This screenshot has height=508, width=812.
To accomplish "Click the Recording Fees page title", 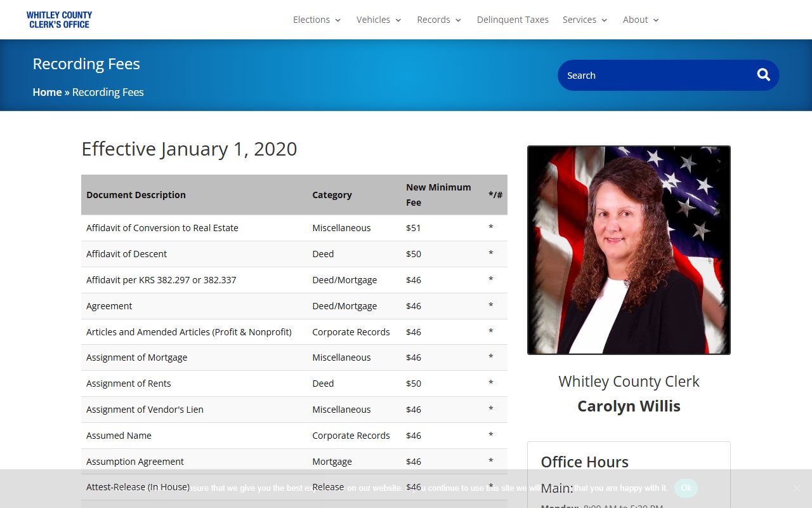I will pyautogui.click(x=86, y=63).
